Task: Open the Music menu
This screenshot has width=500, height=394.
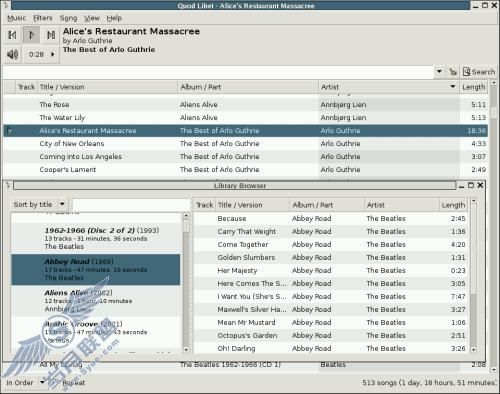Action: (x=16, y=18)
